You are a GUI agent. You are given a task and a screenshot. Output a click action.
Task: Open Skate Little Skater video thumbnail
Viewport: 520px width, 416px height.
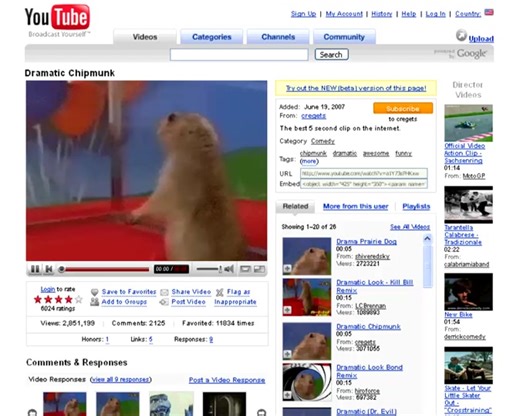(468, 365)
